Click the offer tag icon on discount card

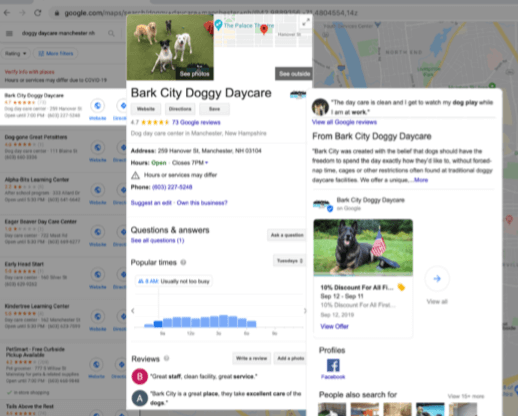[401, 287]
